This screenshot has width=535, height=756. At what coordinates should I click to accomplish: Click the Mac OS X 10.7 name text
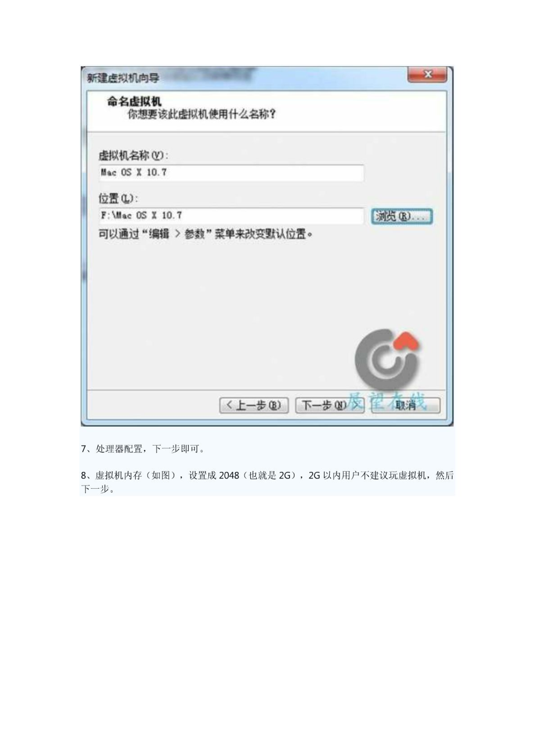(x=134, y=172)
